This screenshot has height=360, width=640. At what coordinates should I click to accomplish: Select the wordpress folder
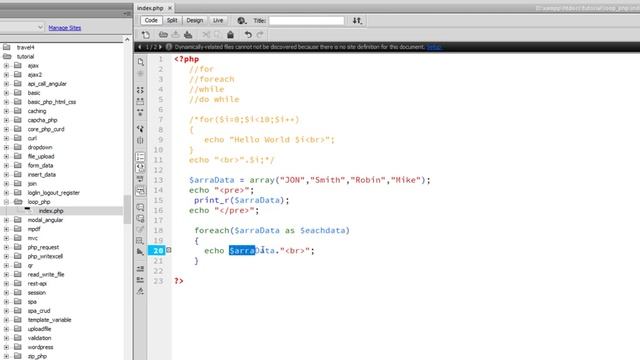40,347
